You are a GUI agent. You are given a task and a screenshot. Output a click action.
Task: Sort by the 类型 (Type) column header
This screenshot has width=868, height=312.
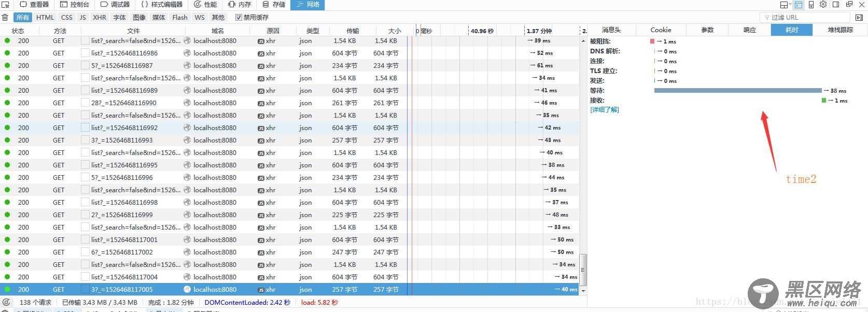[313, 31]
